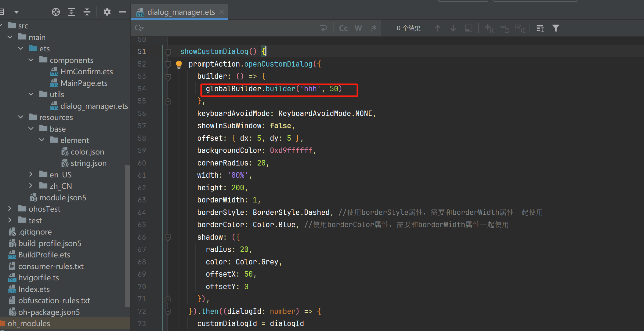Expand the en_US folder
This screenshot has height=331, width=644.
click(31, 174)
